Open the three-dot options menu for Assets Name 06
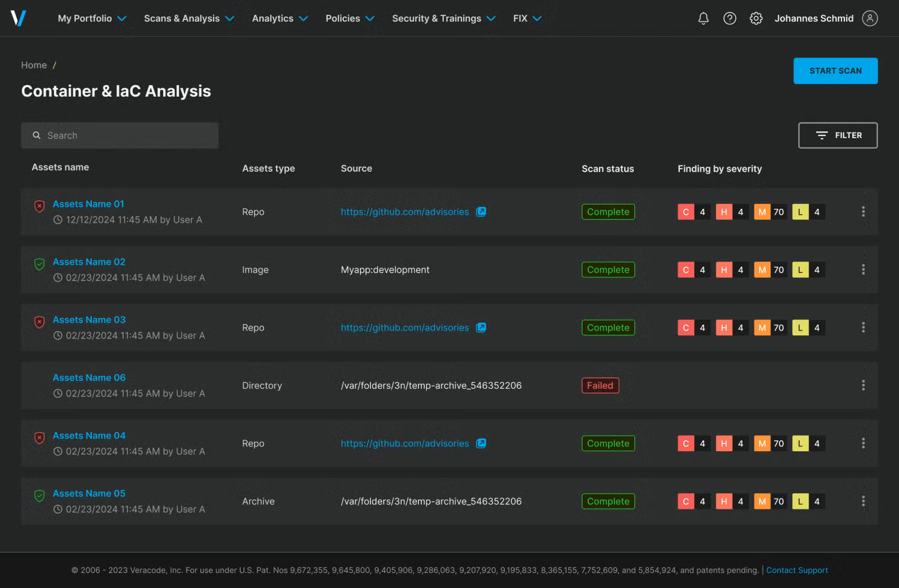Viewport: 899px width, 588px height. [x=864, y=385]
